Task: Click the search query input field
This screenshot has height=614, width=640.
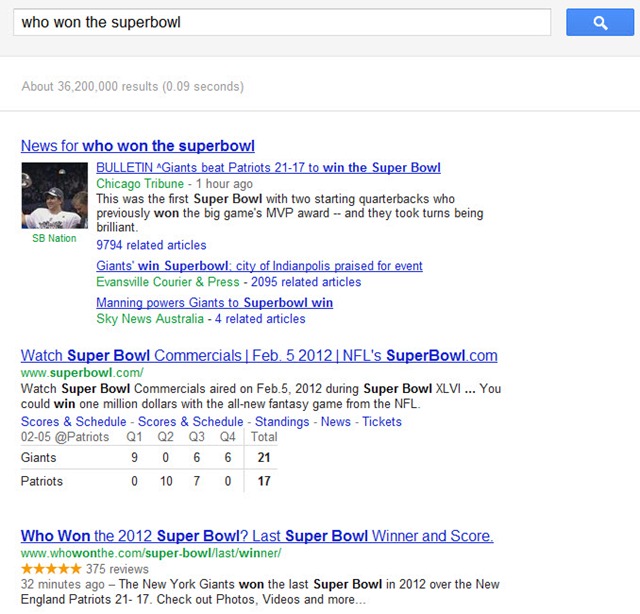Action: [281, 22]
